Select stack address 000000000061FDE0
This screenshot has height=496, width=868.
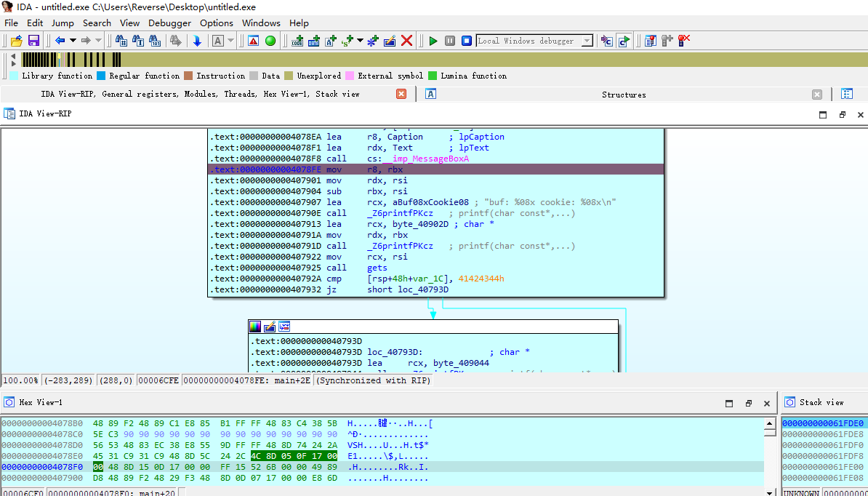click(x=823, y=423)
